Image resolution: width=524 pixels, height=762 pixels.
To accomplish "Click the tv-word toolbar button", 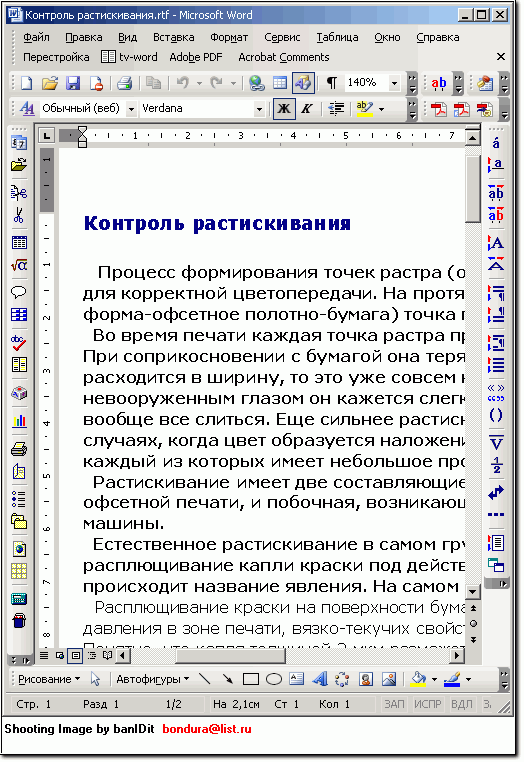I will [129, 57].
